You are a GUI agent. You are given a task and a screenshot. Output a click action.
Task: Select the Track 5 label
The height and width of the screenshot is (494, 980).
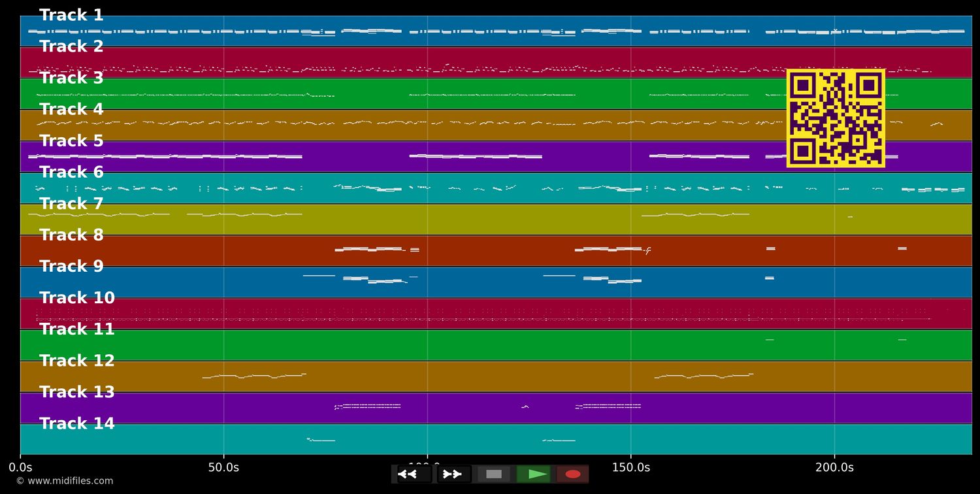(x=71, y=140)
